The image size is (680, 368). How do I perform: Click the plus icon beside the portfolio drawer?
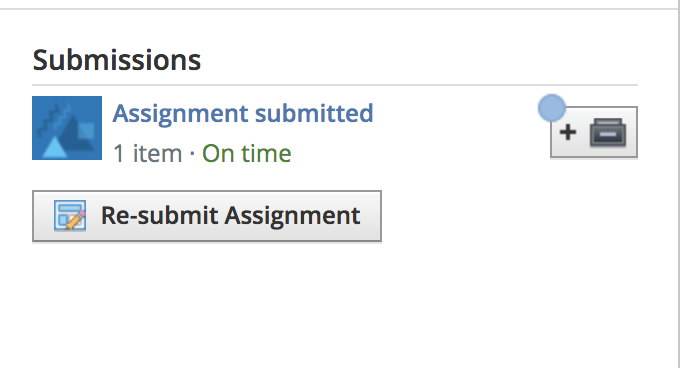568,132
